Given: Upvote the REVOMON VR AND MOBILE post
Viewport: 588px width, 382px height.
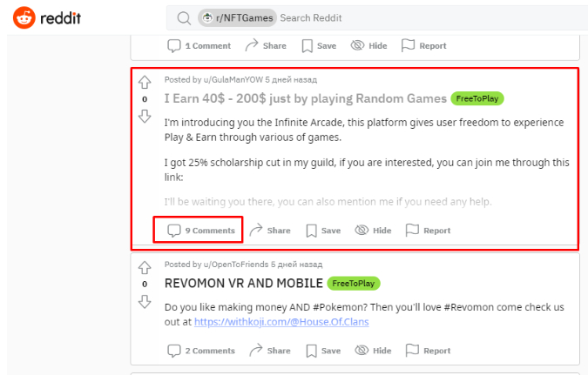Looking at the screenshot, I should tap(145, 268).
